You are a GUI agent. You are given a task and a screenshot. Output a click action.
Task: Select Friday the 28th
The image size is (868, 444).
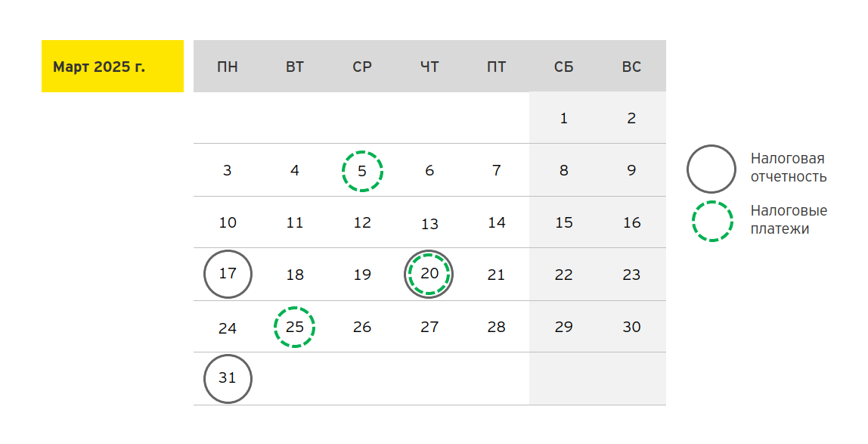(496, 327)
